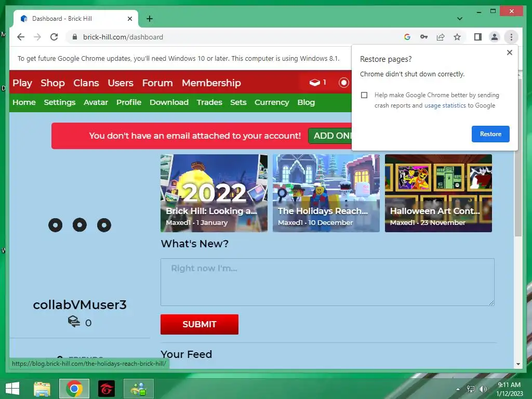Open the Chrome profile avatar icon
Screen dimensions: 532x399
[495, 37]
